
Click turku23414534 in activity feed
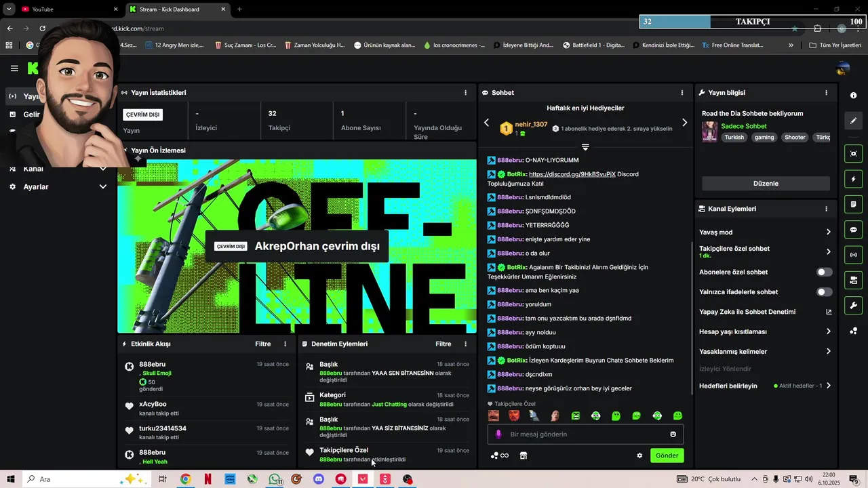163,428
